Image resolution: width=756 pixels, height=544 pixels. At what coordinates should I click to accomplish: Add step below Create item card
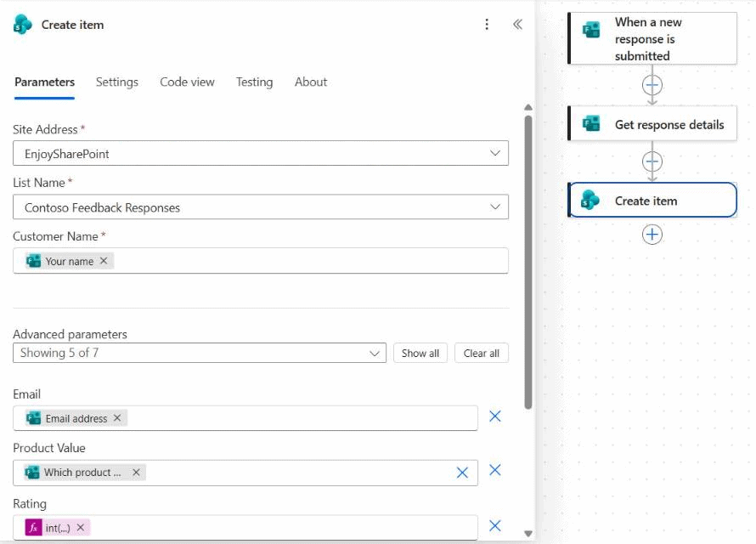tap(652, 235)
